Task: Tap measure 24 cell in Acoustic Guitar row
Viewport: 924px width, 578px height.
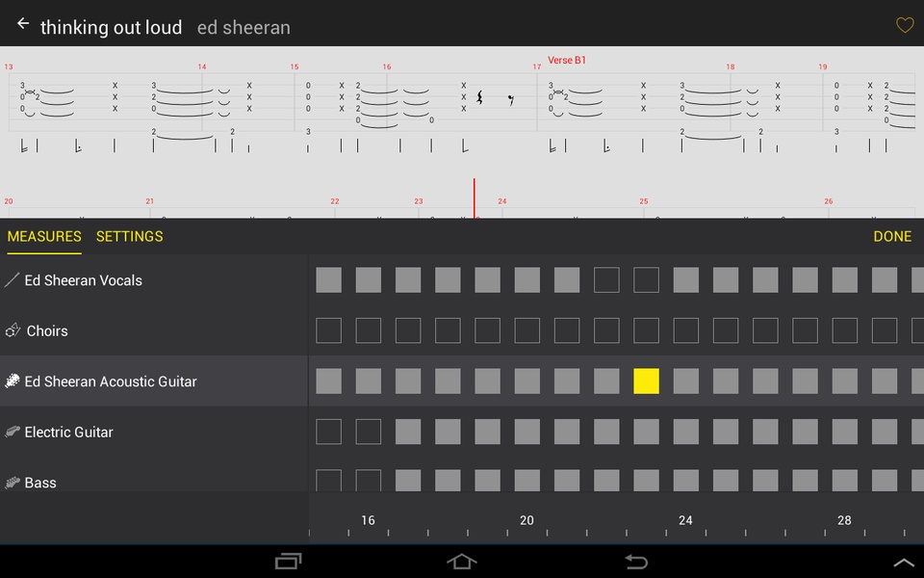Action: click(x=686, y=381)
